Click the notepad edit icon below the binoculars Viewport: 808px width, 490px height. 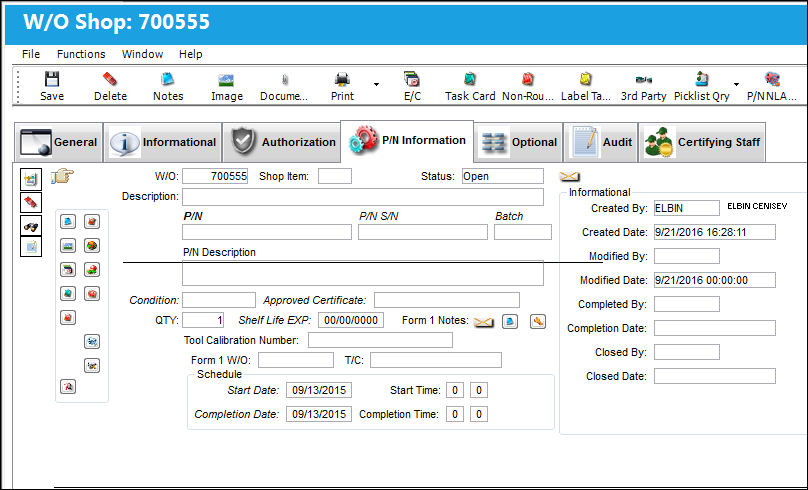point(31,246)
